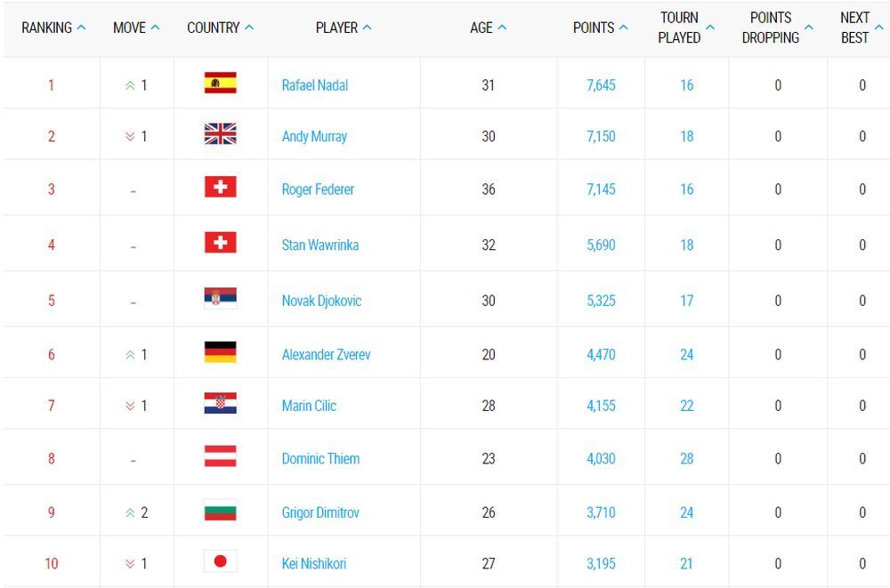The image size is (890, 588).
Task: Click the Croatia flag icon
Action: pyautogui.click(x=220, y=404)
